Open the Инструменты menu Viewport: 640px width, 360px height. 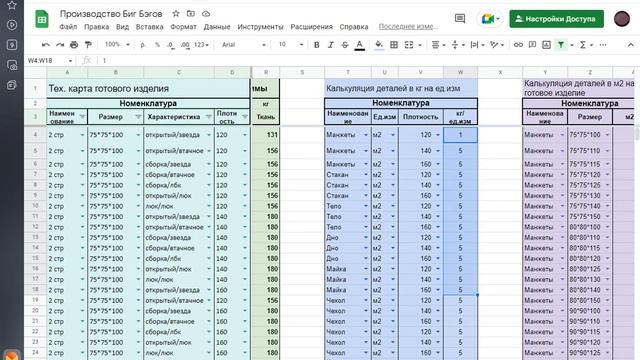[x=260, y=27]
